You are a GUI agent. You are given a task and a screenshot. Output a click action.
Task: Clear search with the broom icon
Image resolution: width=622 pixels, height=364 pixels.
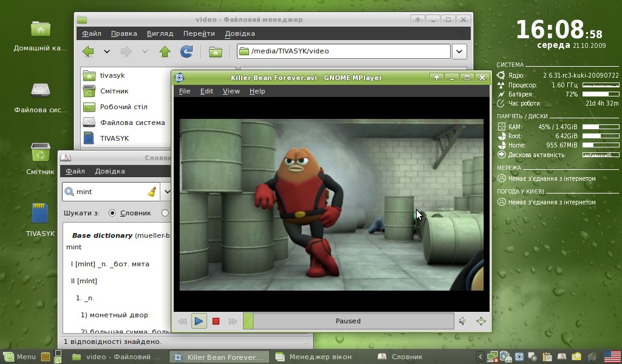tap(152, 192)
